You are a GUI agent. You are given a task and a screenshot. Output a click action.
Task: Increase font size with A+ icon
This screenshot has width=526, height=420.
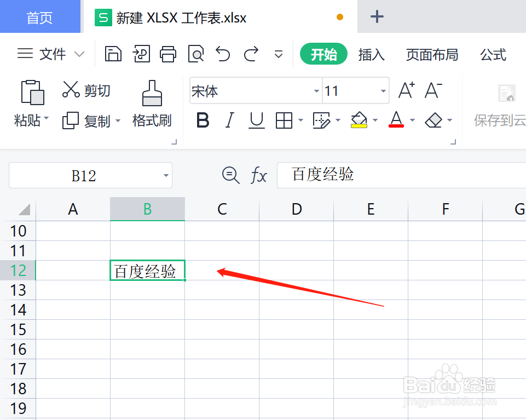tap(407, 90)
